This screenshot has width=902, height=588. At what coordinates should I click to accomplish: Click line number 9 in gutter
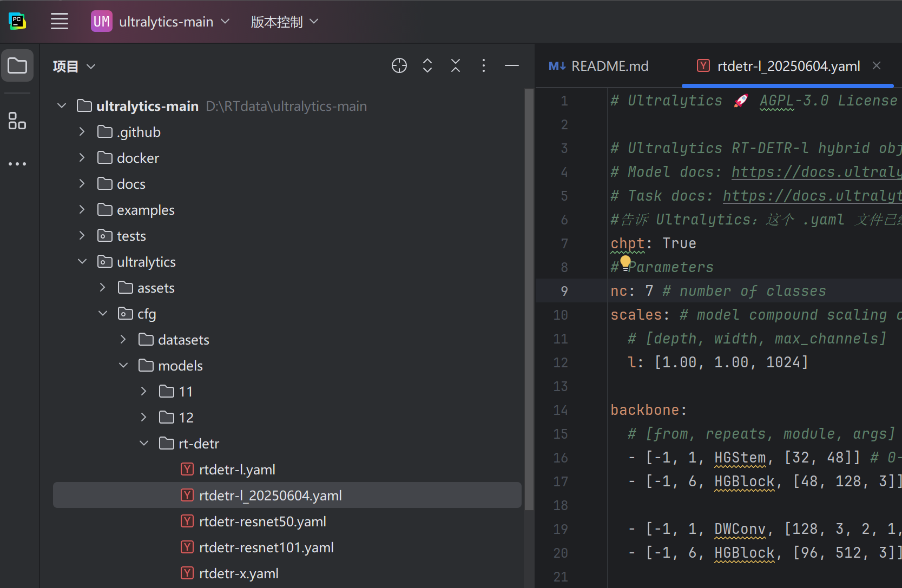click(564, 291)
